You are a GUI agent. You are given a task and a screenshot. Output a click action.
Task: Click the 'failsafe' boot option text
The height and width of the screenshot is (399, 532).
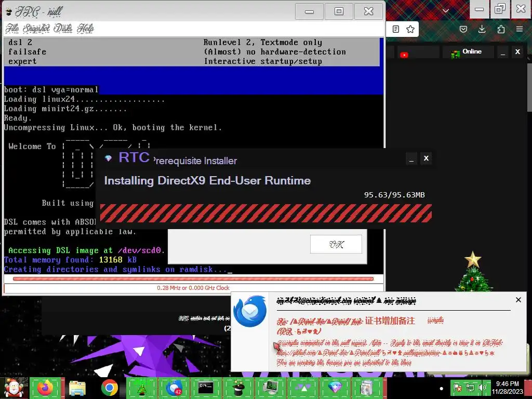[x=27, y=52]
